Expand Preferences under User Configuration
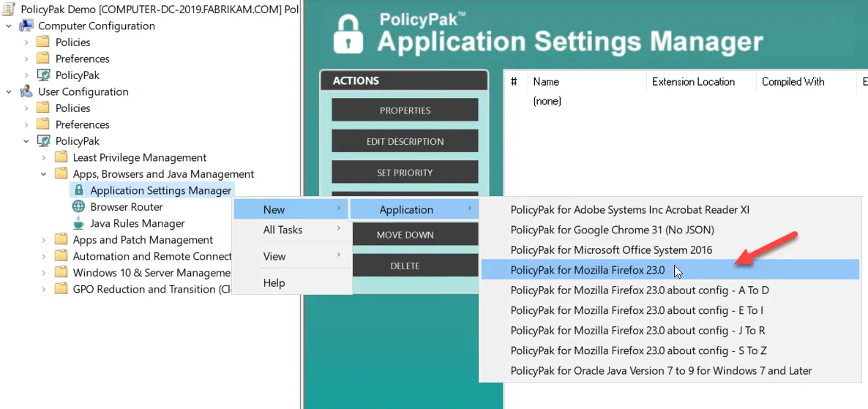The image size is (868, 409). (26, 124)
